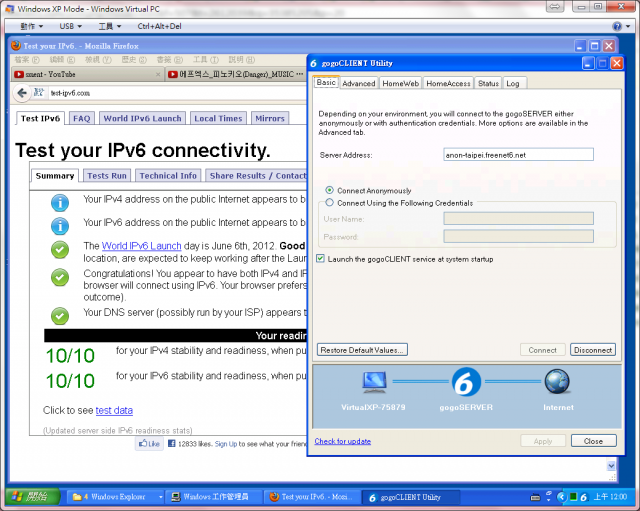Click the site icon beside test-ipv6.com address
Viewport: 640px width, 511px height.
coord(38,93)
